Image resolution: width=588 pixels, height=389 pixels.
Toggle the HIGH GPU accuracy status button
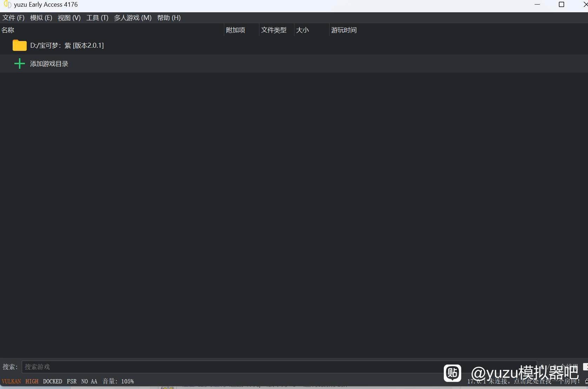[32, 381]
